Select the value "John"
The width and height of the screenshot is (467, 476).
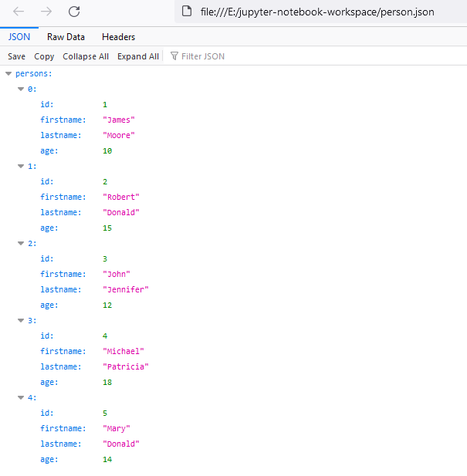click(x=117, y=274)
